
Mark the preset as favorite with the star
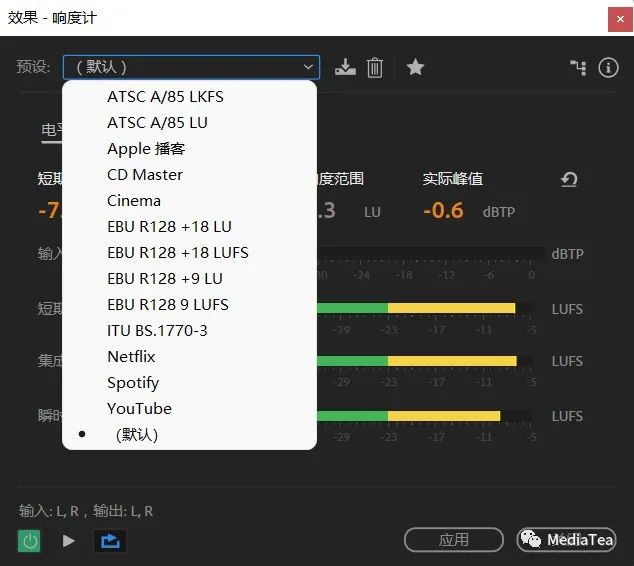pyautogui.click(x=415, y=67)
